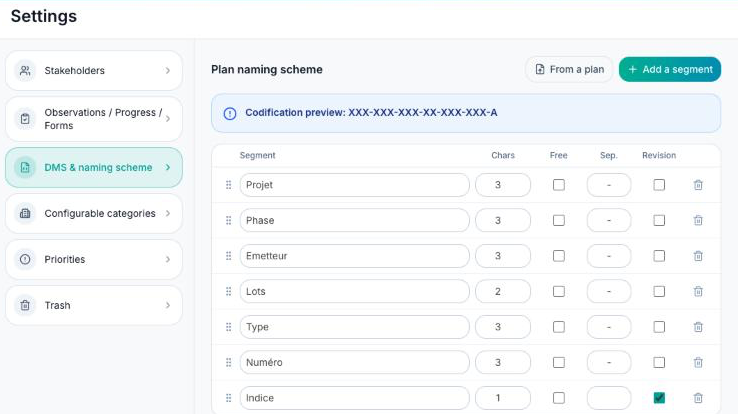738x414 pixels.
Task: Open the Stakeholders settings section
Action: point(94,71)
